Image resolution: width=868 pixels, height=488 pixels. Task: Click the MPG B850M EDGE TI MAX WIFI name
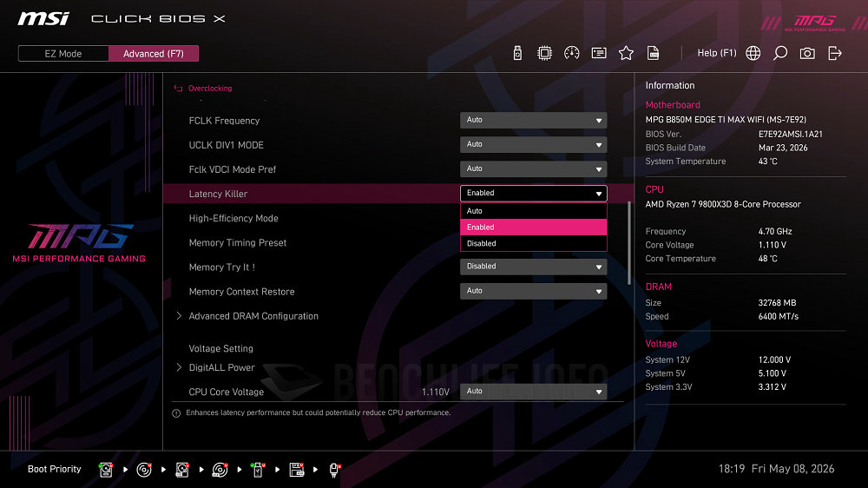click(x=726, y=120)
